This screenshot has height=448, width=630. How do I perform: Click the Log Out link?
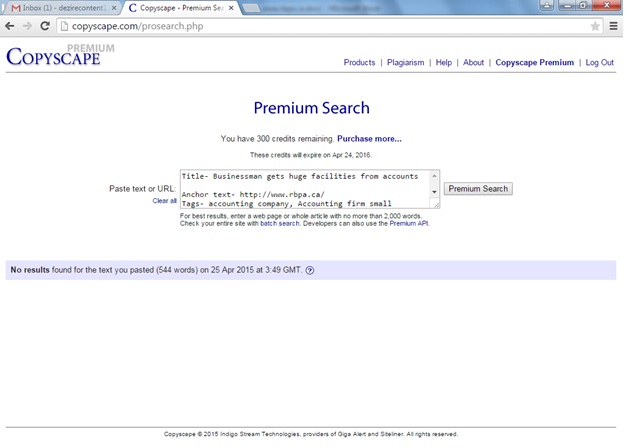pos(599,63)
